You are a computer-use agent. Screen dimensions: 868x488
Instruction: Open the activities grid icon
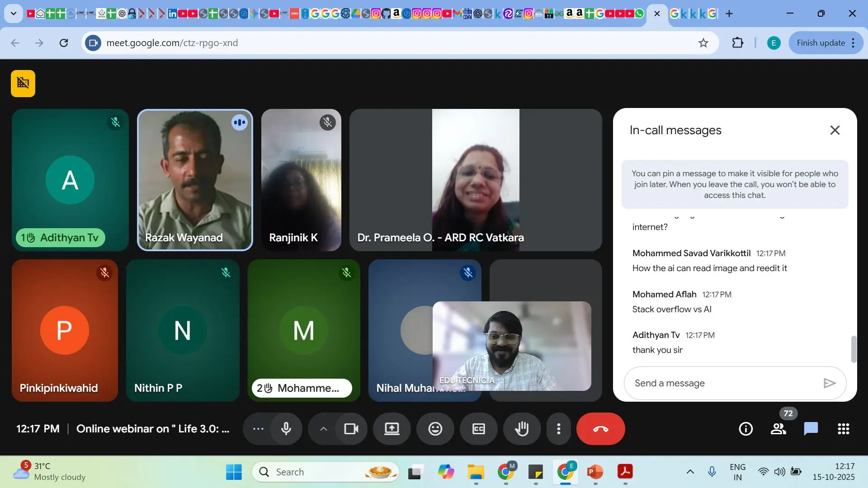click(843, 429)
